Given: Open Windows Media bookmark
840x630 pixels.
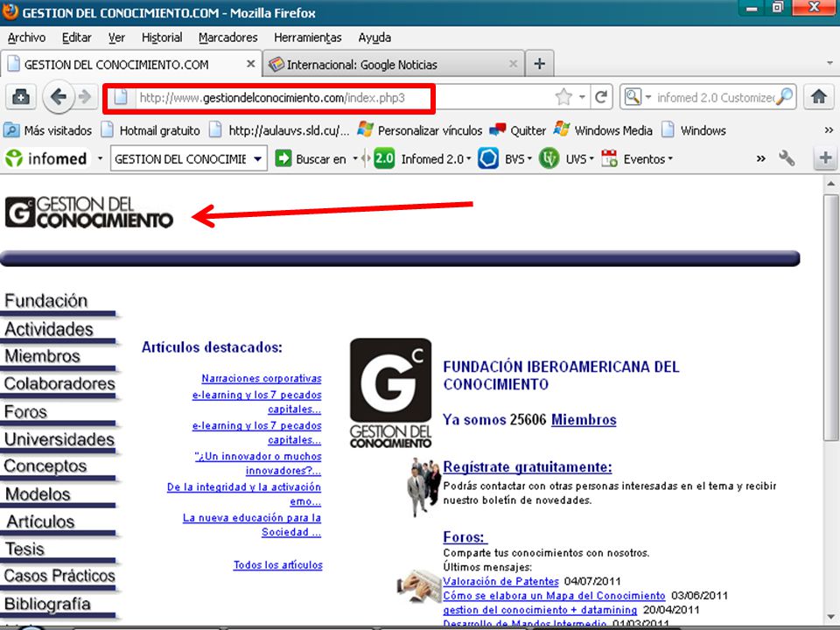Looking at the screenshot, I should (x=603, y=130).
